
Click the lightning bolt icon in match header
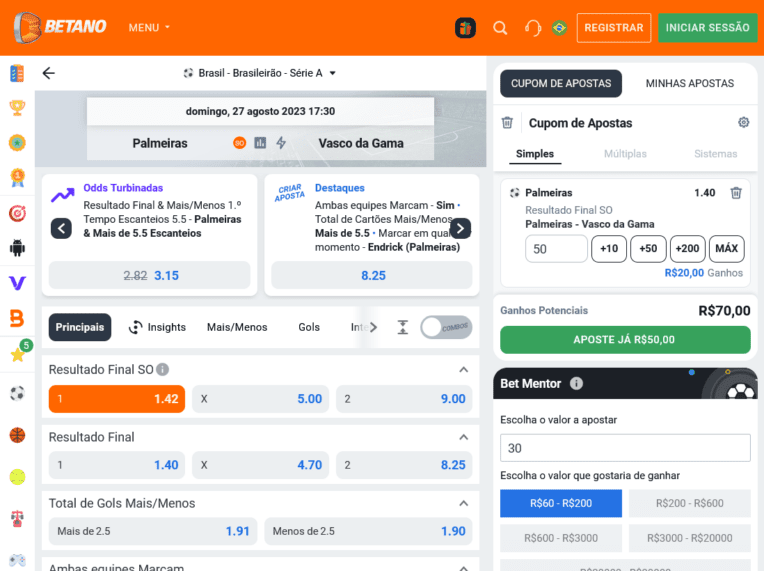(281, 143)
